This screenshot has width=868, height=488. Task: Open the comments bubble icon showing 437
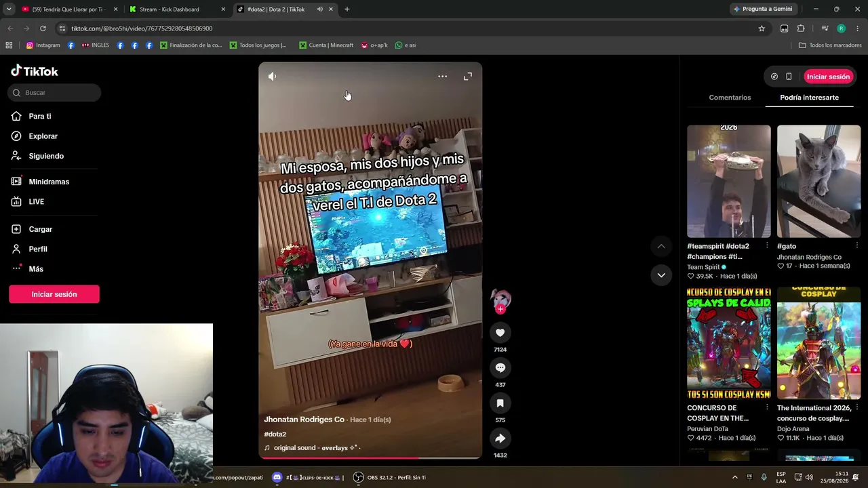(x=500, y=368)
